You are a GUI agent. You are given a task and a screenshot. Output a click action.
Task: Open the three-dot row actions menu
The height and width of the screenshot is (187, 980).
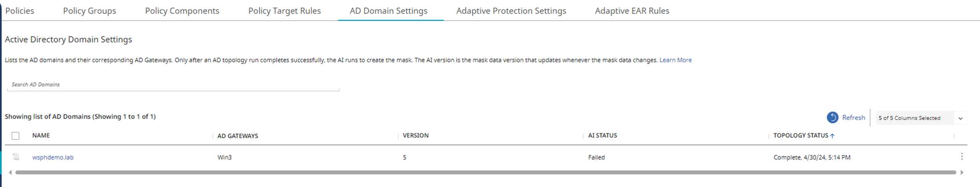962,157
